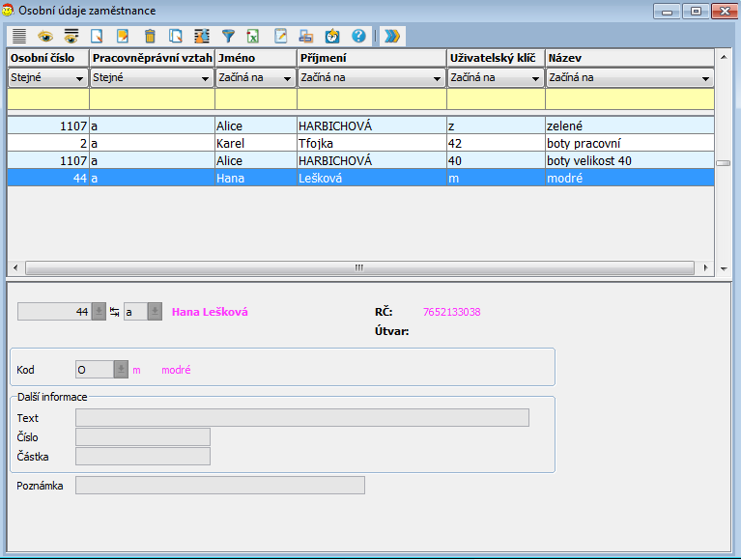Image resolution: width=741 pixels, height=560 pixels.
Task: Click the Příjmení column header
Action: coord(371,58)
